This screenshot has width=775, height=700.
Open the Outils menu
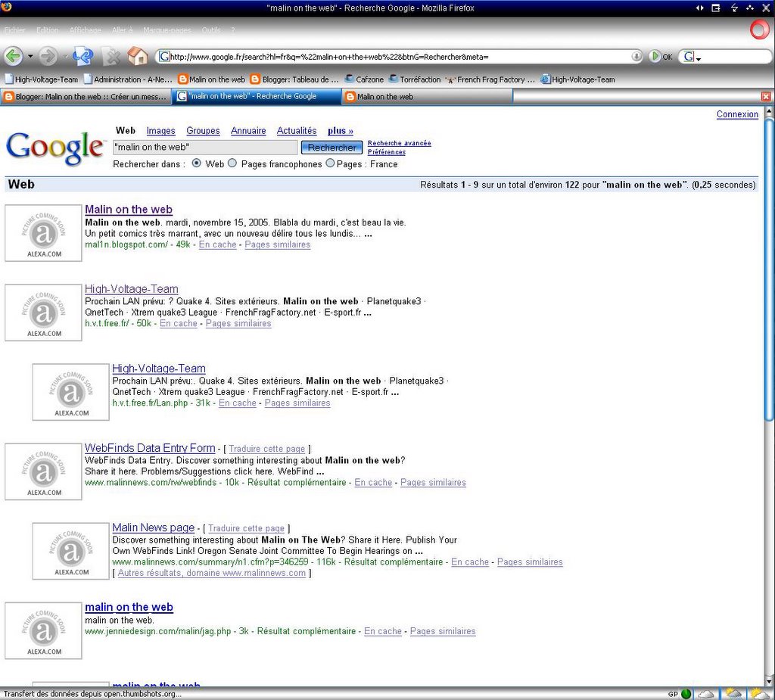coord(211,30)
